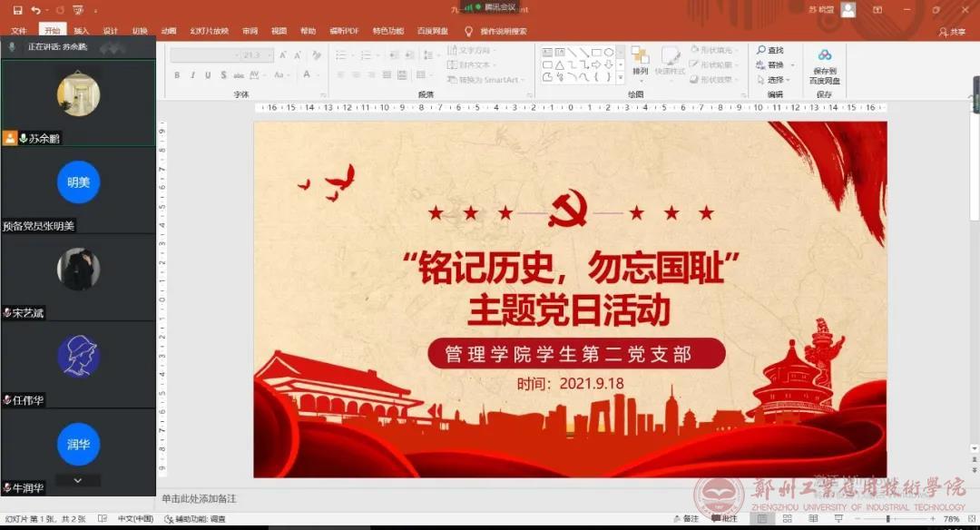Open the Slide Show (幻灯片放映) tab

[210, 31]
